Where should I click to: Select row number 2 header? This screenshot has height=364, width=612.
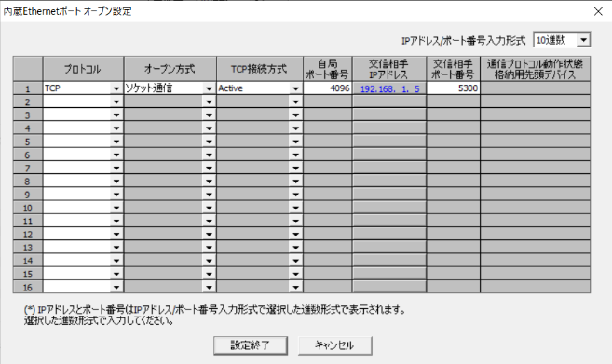[x=28, y=101]
